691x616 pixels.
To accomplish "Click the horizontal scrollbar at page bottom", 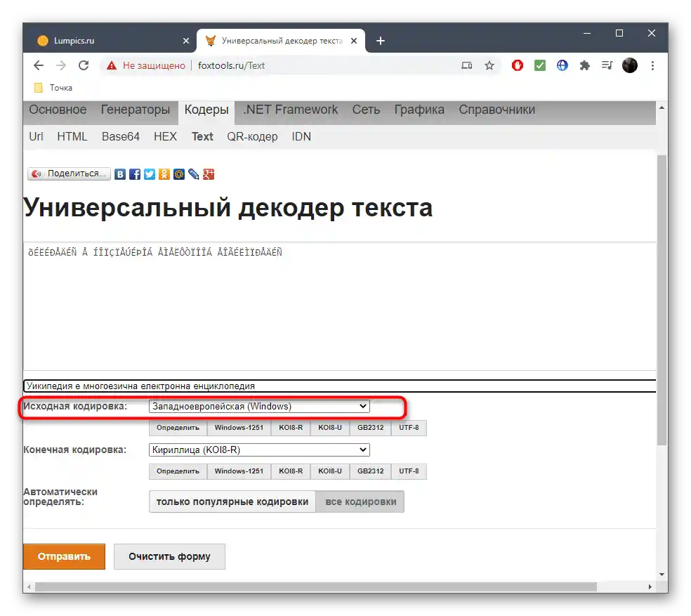I will pyautogui.click(x=315, y=587).
